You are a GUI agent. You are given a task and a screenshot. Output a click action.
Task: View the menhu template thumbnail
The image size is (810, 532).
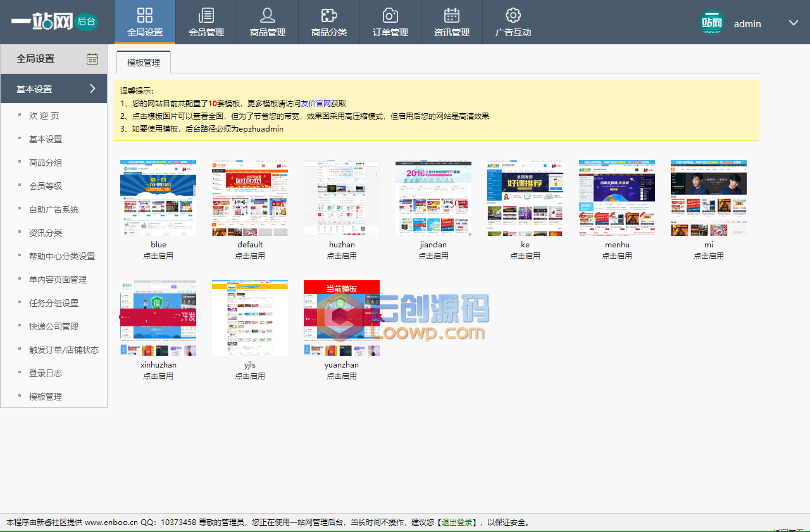point(617,198)
